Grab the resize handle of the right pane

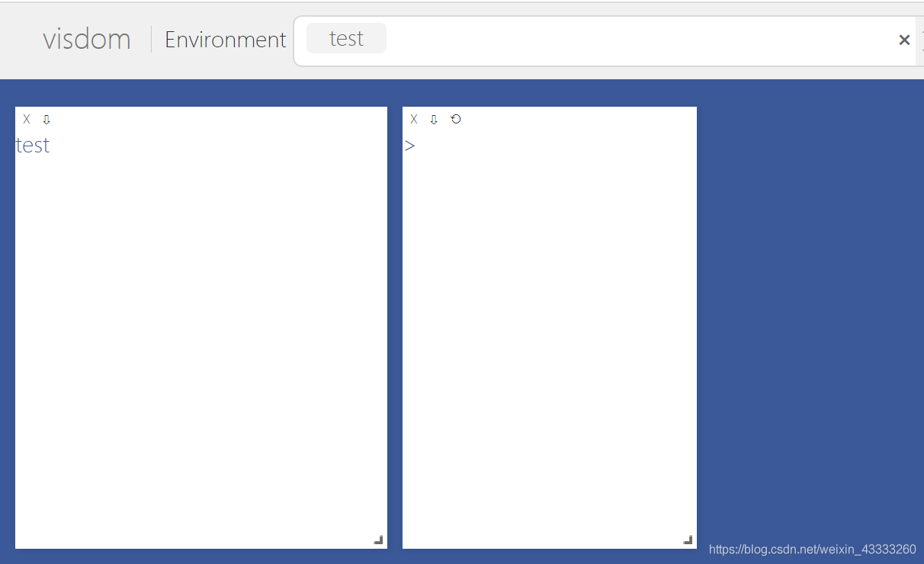click(688, 540)
